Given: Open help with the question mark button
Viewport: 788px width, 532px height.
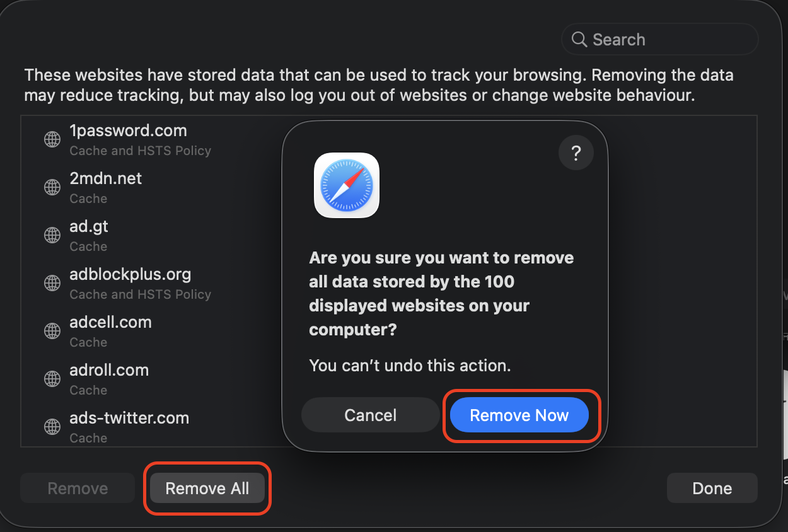Looking at the screenshot, I should 576,154.
